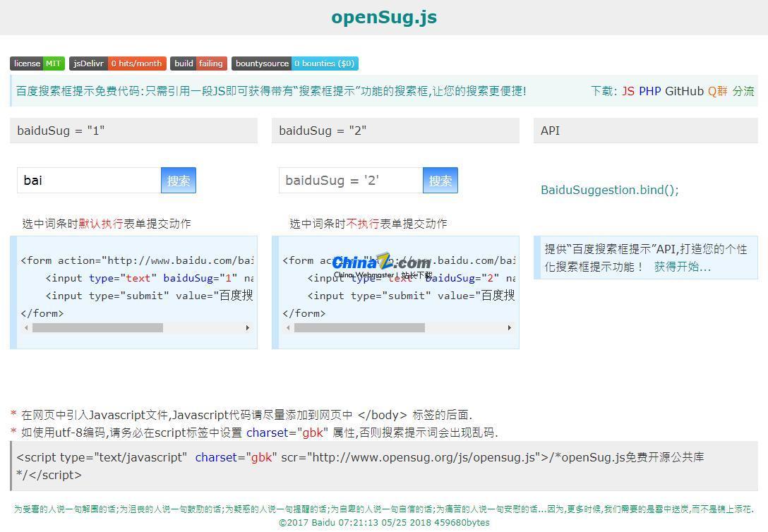Viewport: 768px width, 532px height.
Task: Click the scrollbar thumb under the first code block
Action: tap(99, 327)
